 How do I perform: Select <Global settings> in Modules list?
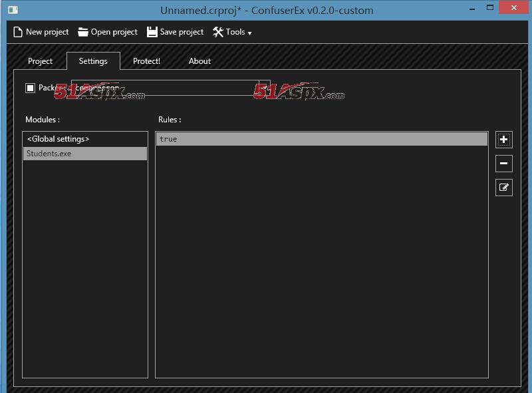85,139
